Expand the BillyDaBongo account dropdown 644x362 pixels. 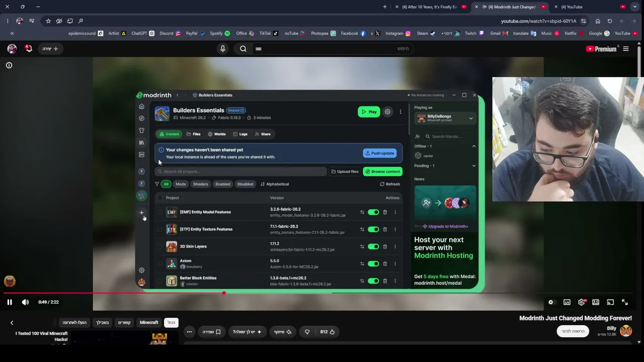[471, 118]
